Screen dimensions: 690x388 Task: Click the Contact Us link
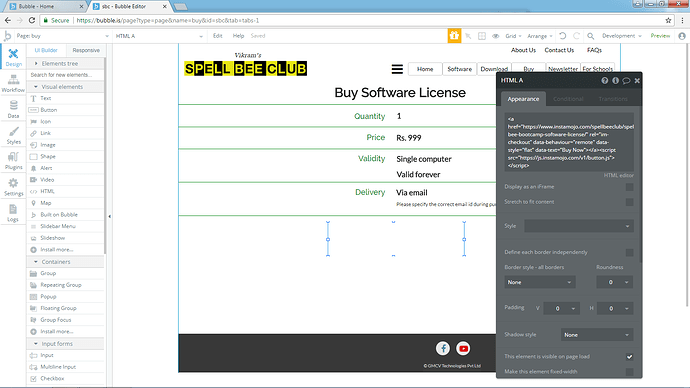pyautogui.click(x=559, y=50)
